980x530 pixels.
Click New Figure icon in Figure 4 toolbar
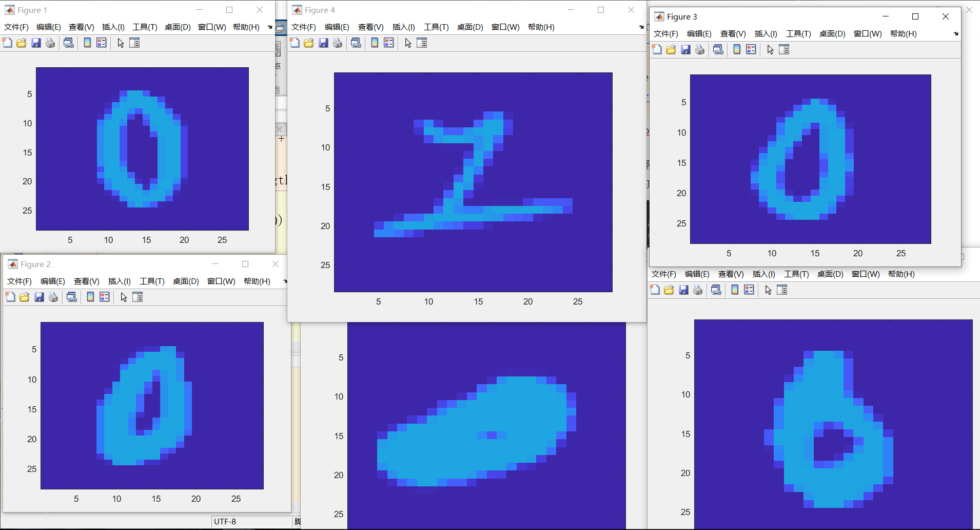295,43
